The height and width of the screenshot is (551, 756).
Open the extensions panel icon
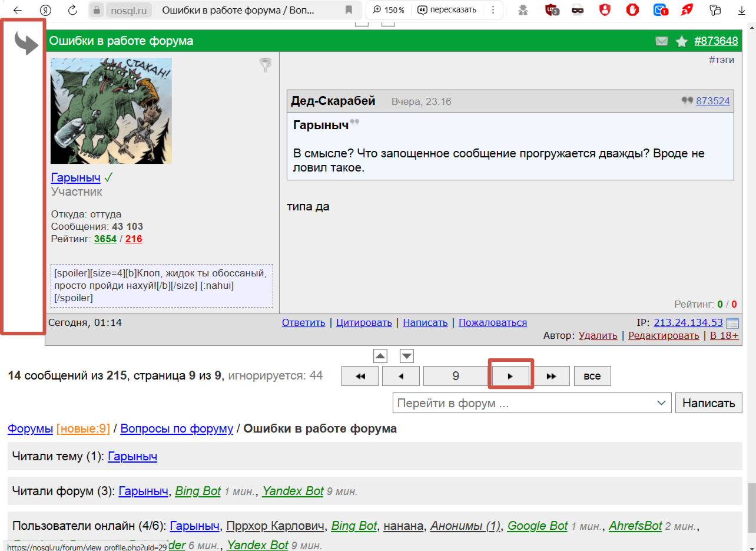(715, 10)
